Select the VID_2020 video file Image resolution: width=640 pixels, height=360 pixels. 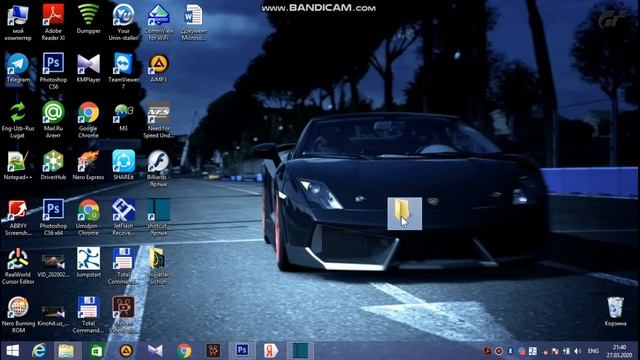click(x=53, y=265)
